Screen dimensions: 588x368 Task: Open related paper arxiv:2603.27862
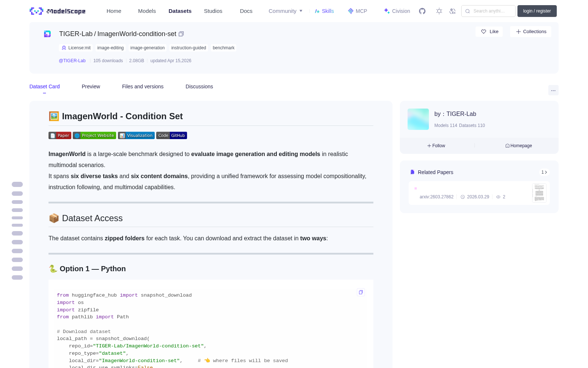(437, 197)
